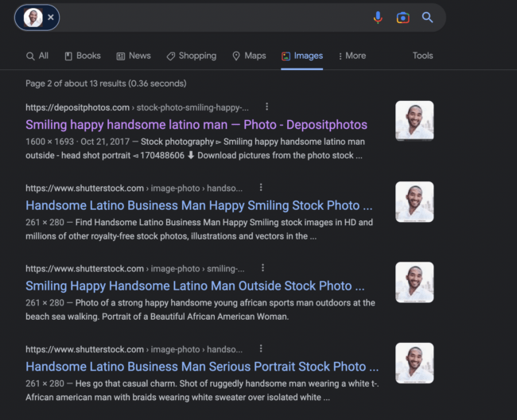Open options menu for Serious Portrait result
The image size is (517, 420).
pyautogui.click(x=260, y=349)
